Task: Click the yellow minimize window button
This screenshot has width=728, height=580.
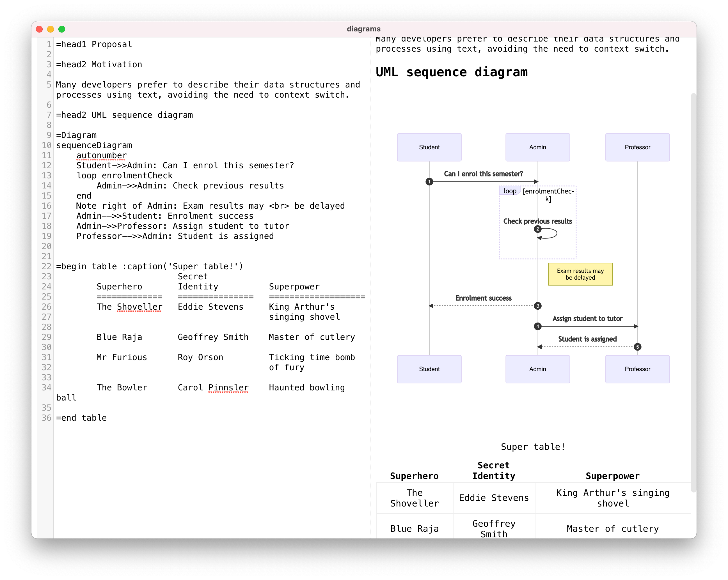Action: (51, 29)
